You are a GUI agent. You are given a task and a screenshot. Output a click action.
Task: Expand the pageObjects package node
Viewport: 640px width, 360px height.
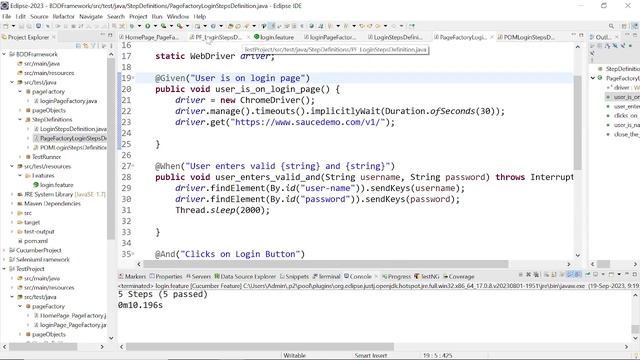point(20,110)
